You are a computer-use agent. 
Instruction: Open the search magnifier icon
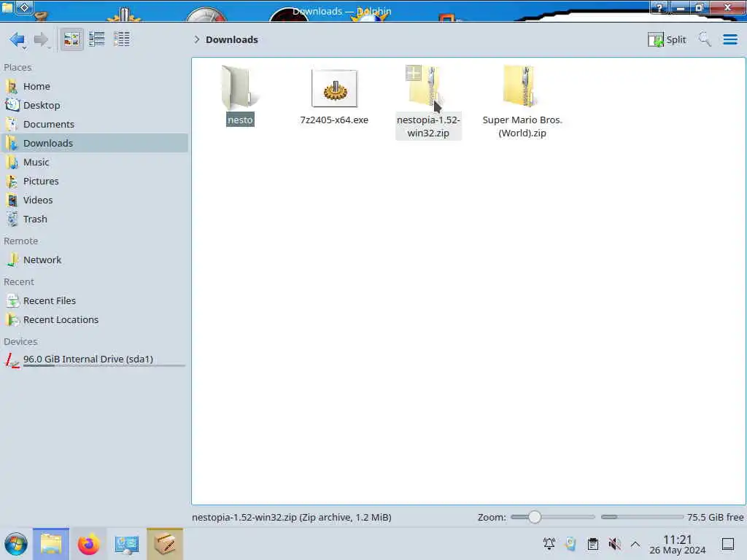point(705,39)
